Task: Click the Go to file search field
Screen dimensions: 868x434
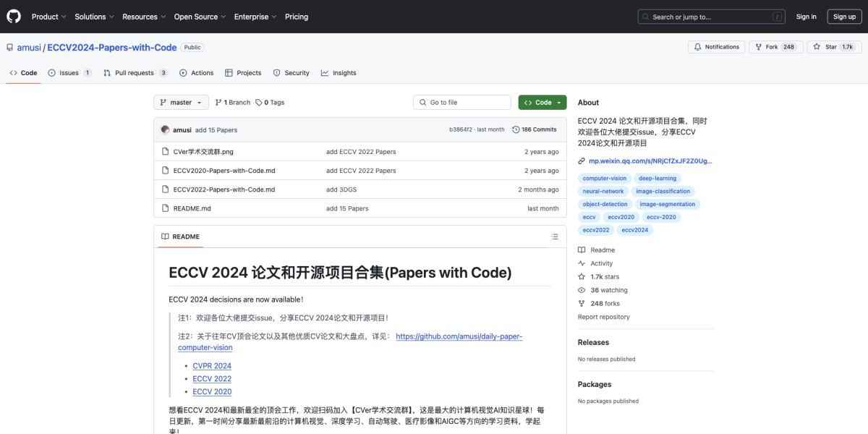Action: (461, 102)
